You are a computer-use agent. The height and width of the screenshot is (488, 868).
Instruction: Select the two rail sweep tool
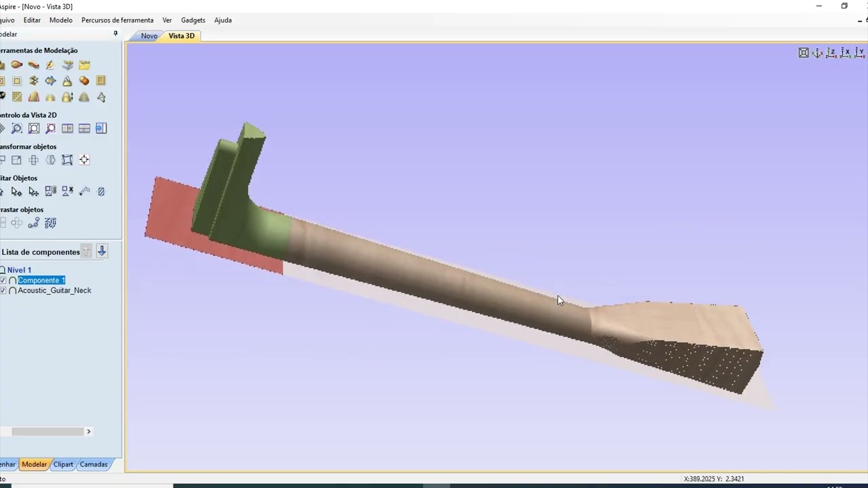tap(17, 65)
